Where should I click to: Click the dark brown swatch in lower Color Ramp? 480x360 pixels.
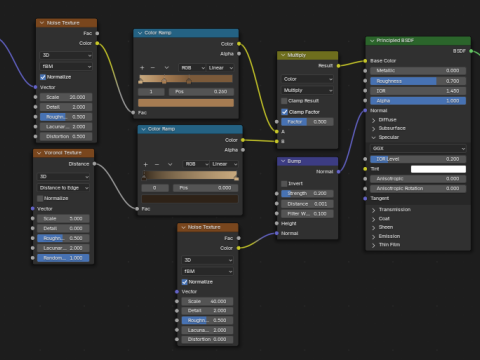coord(190,199)
